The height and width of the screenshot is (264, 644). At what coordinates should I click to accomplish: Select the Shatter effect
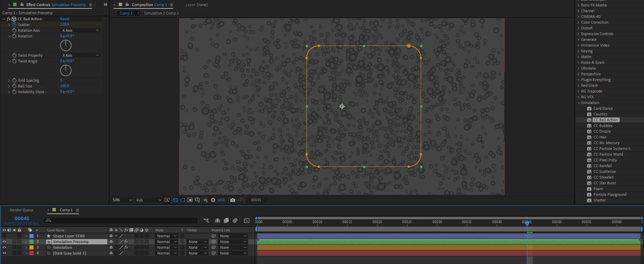(x=599, y=200)
